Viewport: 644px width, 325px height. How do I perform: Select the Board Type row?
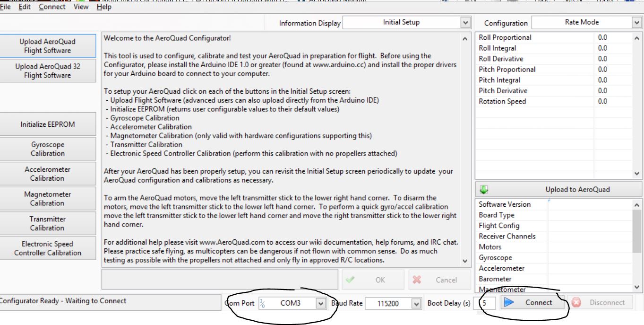click(x=554, y=215)
